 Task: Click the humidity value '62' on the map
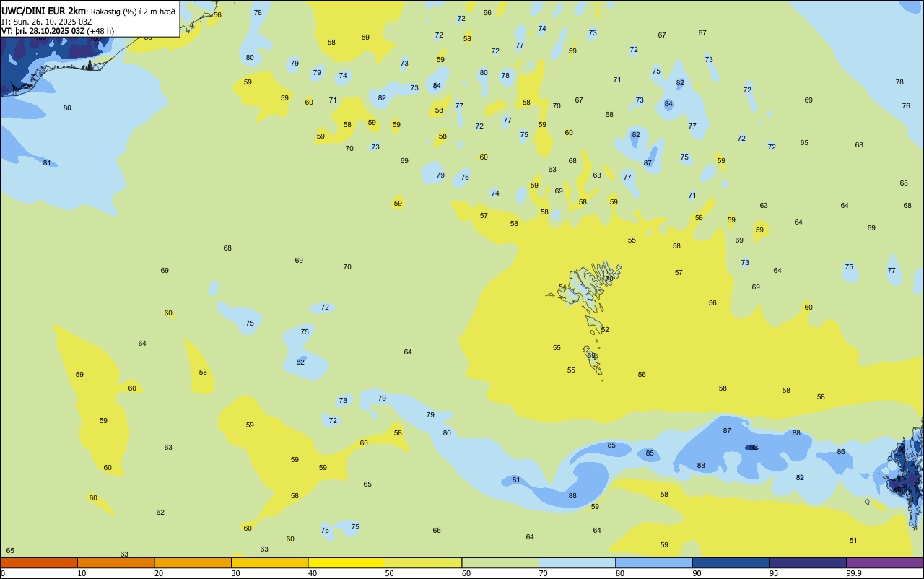[x=160, y=513]
